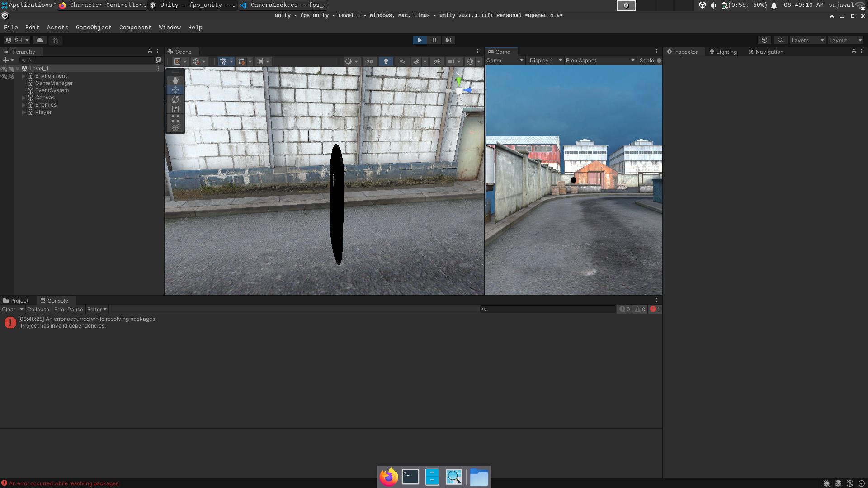This screenshot has width=868, height=488.
Task: Expand the Enemies object in Hierarchy
Action: point(24,105)
